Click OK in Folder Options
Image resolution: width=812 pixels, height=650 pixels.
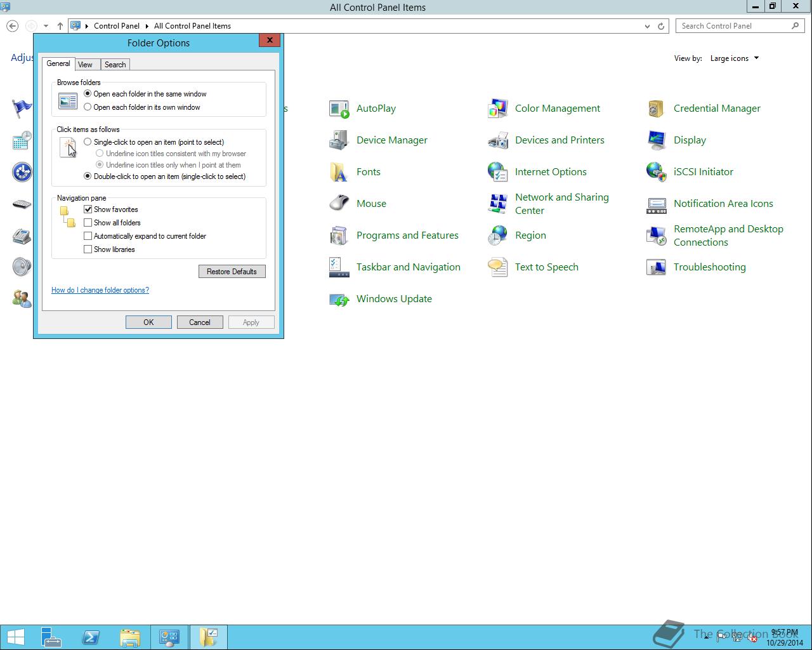pos(148,322)
